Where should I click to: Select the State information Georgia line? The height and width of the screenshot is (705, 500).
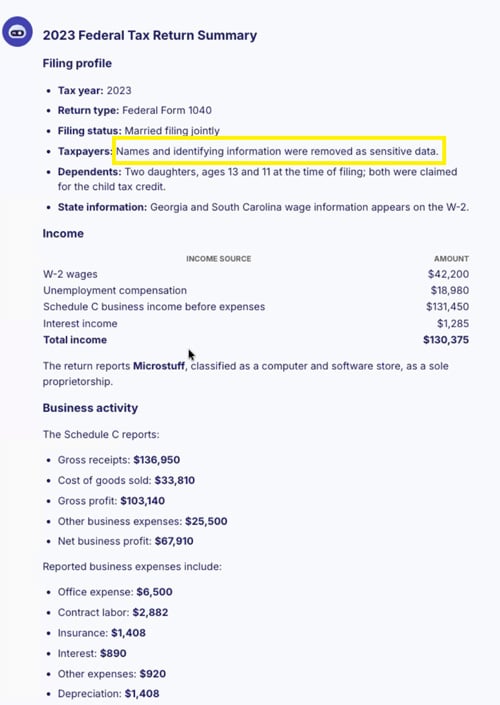tap(263, 207)
